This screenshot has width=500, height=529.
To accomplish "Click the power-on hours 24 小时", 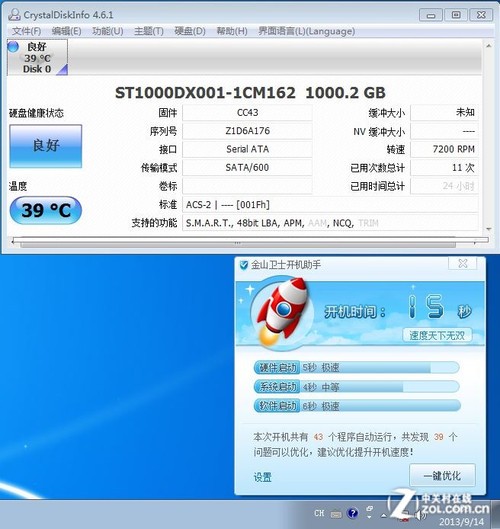I will tap(444, 186).
